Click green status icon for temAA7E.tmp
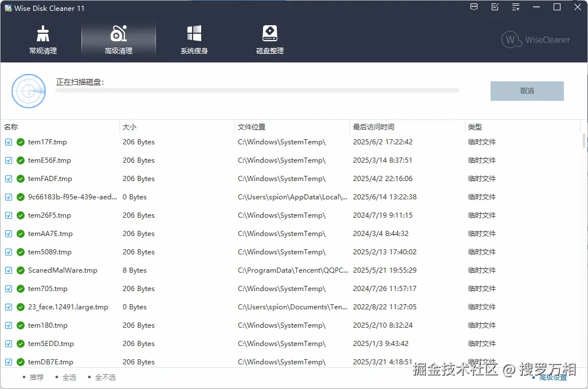The width and height of the screenshot is (588, 389). (x=21, y=234)
